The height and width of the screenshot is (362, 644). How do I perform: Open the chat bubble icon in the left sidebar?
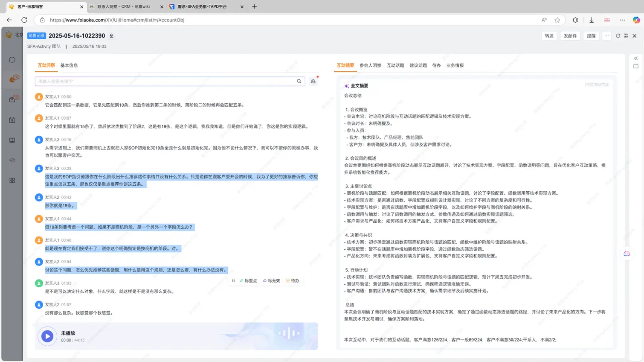(x=12, y=60)
